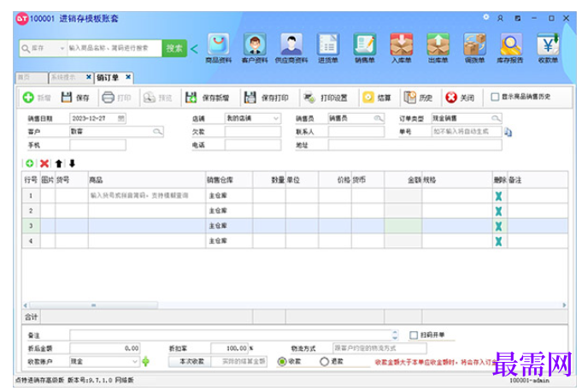The image size is (588, 391).
Task: Expand 店铺 shop dropdown
Action: pos(276,118)
